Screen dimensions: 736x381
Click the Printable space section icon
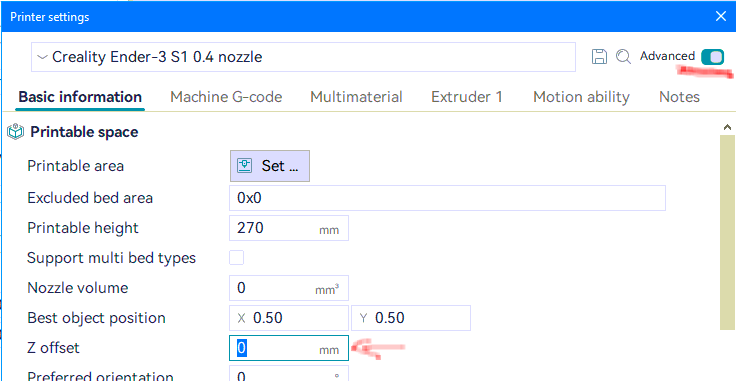pyautogui.click(x=16, y=132)
